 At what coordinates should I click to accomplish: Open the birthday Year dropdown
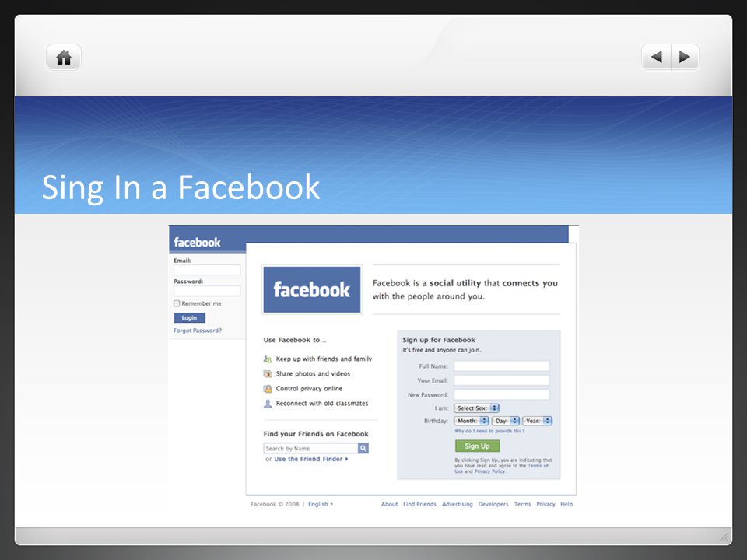point(538,421)
